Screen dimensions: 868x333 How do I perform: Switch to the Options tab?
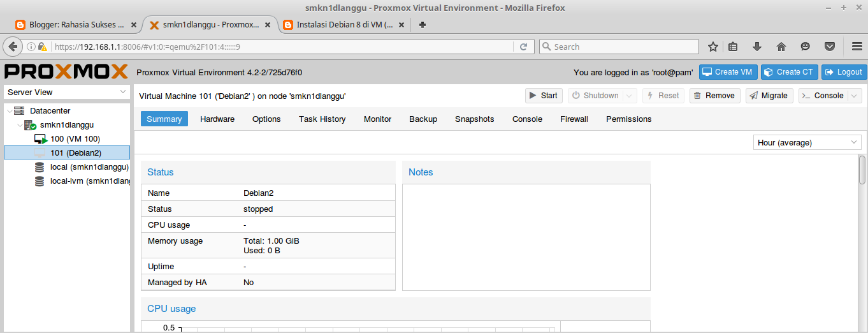[266, 119]
